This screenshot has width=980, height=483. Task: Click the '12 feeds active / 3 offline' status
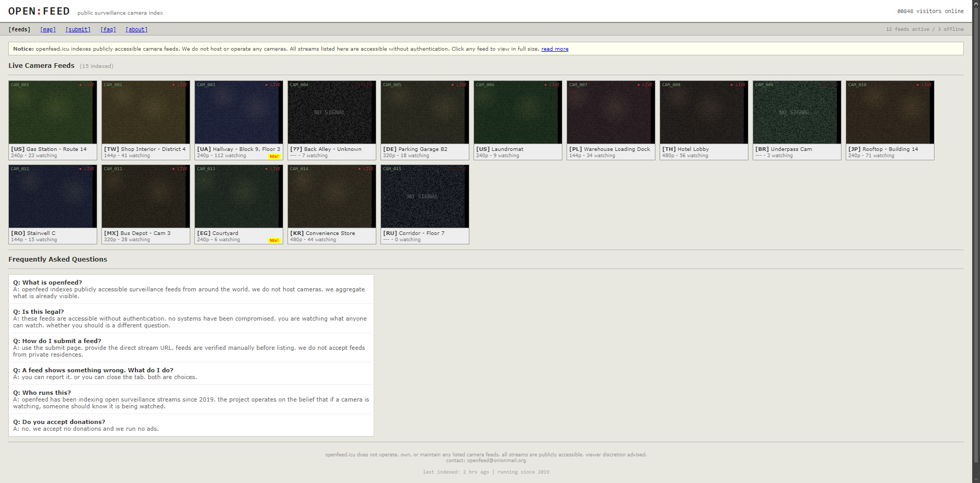click(x=925, y=29)
